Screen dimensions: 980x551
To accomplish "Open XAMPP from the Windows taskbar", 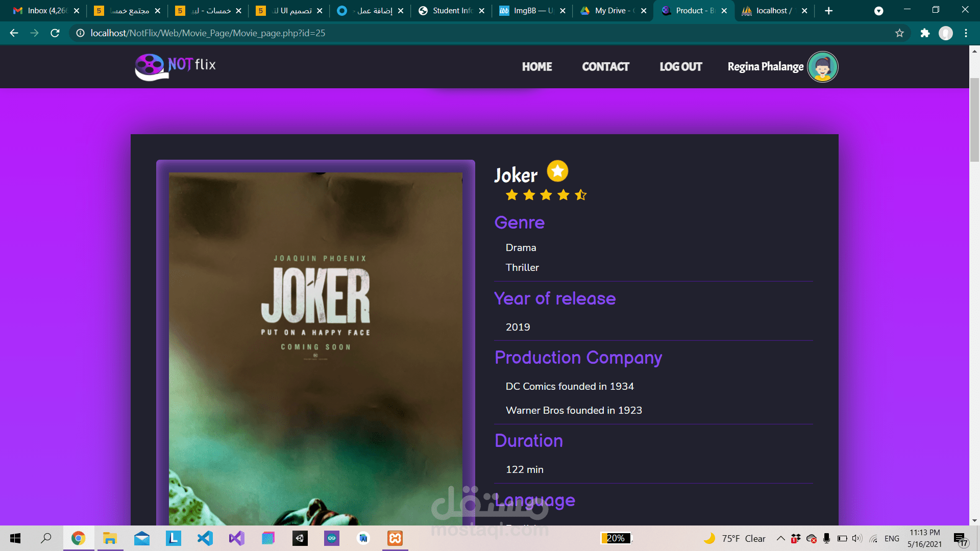I will [395, 538].
